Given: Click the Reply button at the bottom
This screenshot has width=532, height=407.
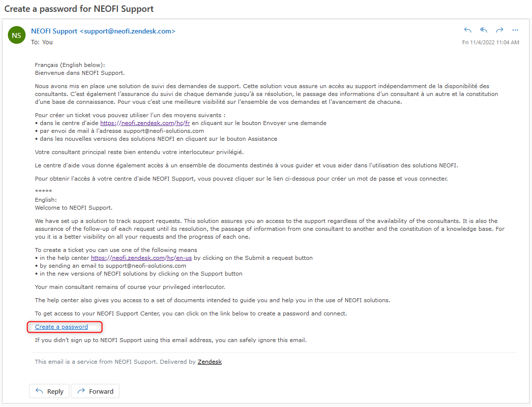Looking at the screenshot, I should coord(49,391).
